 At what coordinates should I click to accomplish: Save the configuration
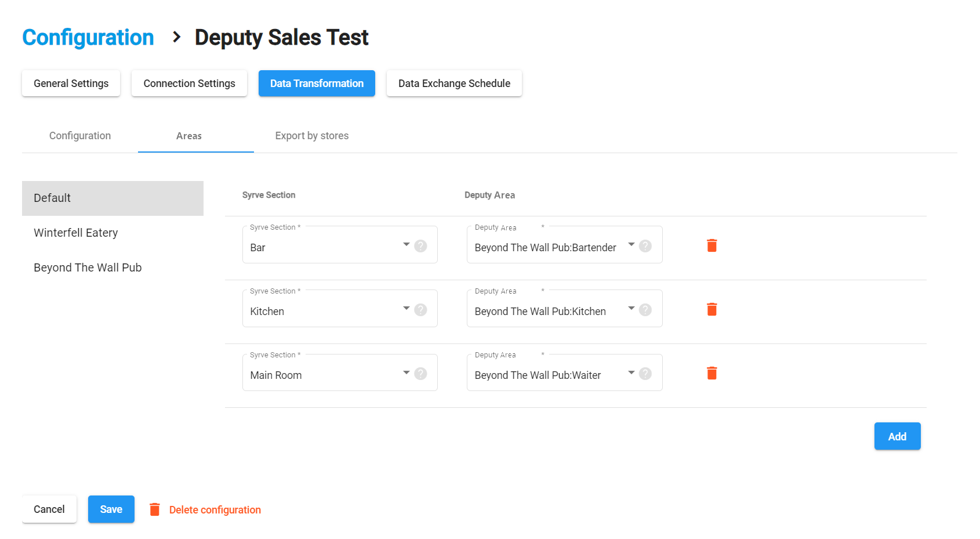pyautogui.click(x=111, y=509)
